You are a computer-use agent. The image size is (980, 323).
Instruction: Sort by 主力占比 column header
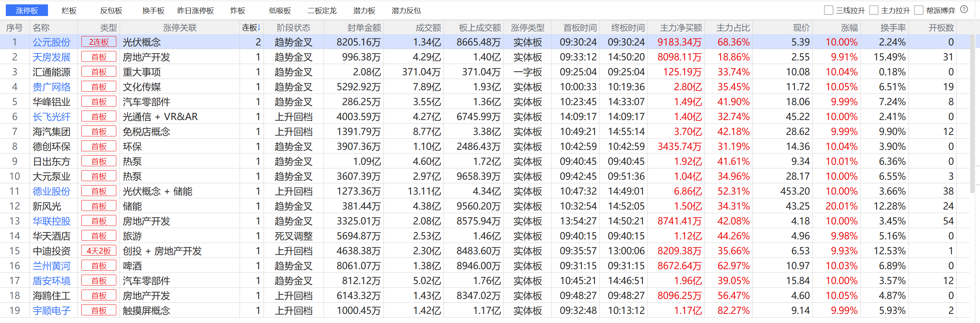[733, 27]
